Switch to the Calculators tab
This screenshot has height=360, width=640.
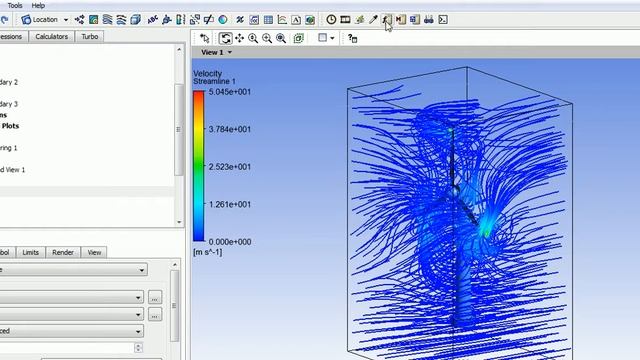point(51,36)
